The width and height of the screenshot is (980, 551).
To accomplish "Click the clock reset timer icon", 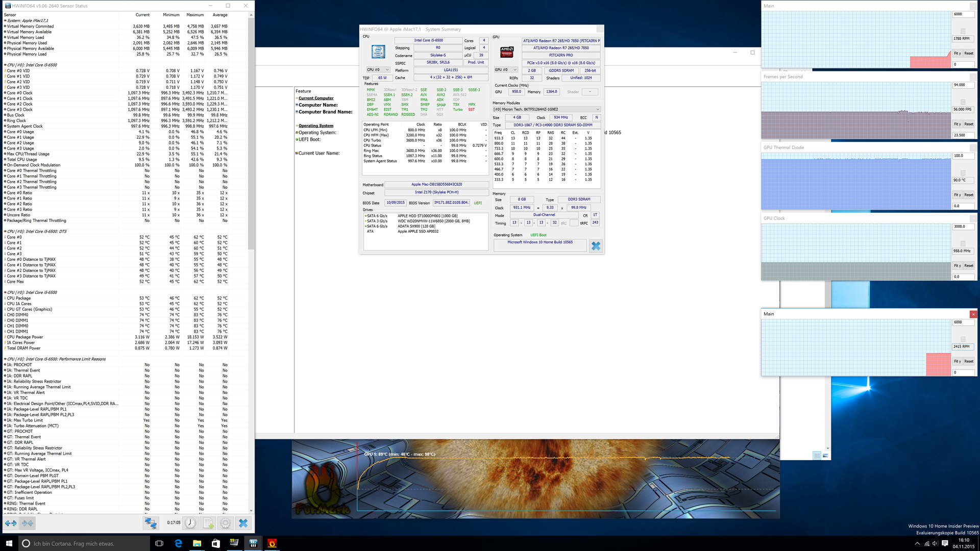I will tap(190, 523).
